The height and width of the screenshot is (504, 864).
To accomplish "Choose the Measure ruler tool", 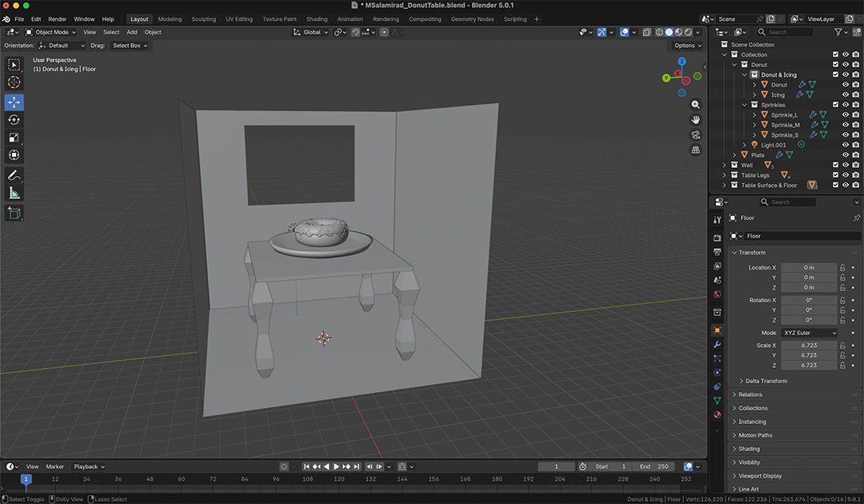I will 14,194.
